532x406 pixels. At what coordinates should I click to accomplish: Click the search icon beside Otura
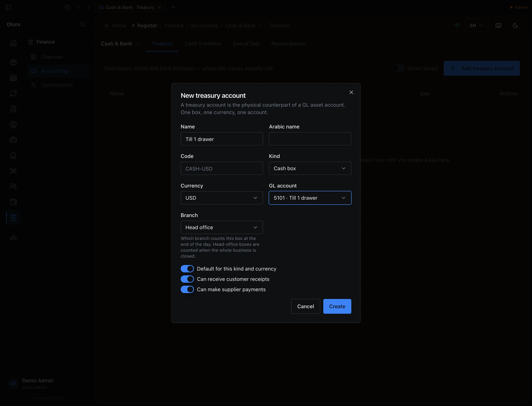pyautogui.click(x=83, y=25)
